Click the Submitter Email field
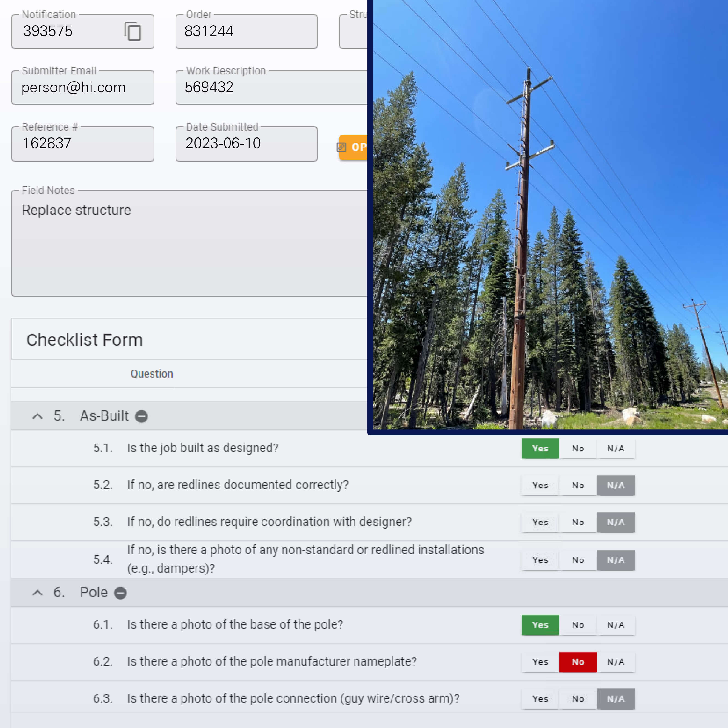The width and height of the screenshot is (728, 728). point(82,87)
